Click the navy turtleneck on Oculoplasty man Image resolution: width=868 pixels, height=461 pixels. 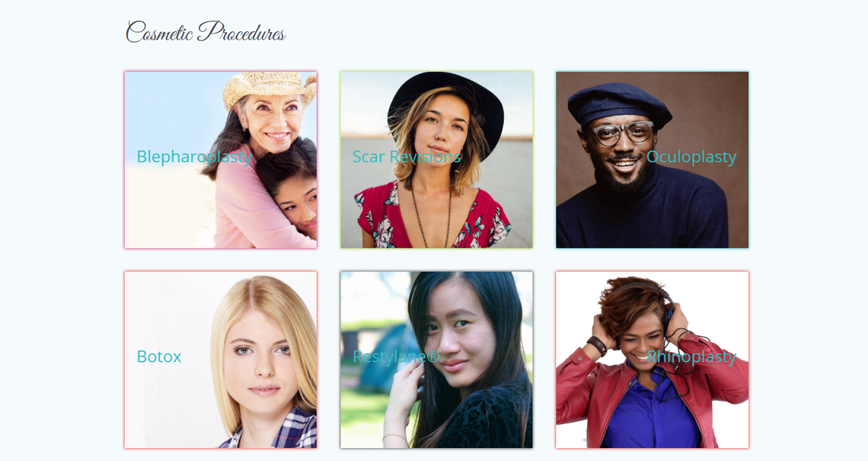(642, 213)
